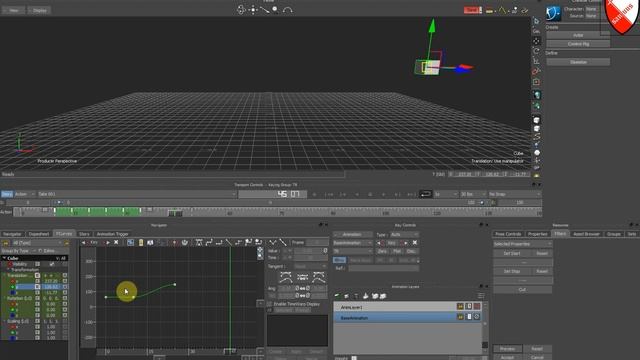Select the arrow selection tool in viewer side toolbar

537,21
